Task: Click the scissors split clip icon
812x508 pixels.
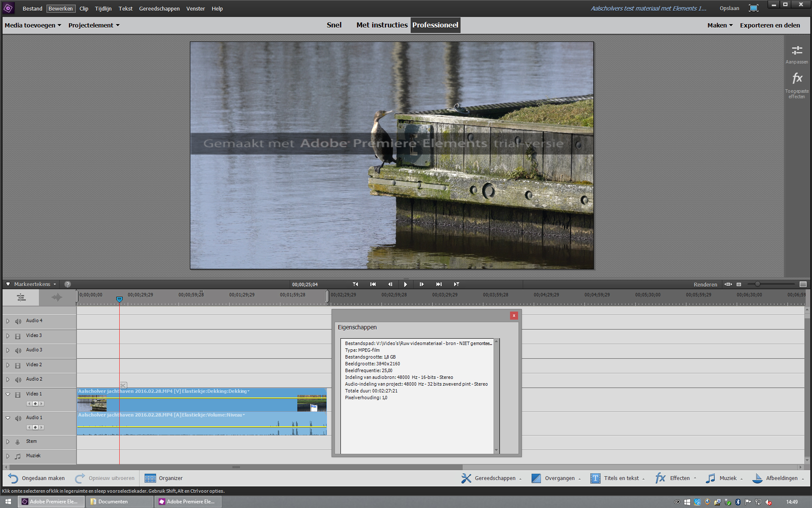Action: (x=123, y=385)
